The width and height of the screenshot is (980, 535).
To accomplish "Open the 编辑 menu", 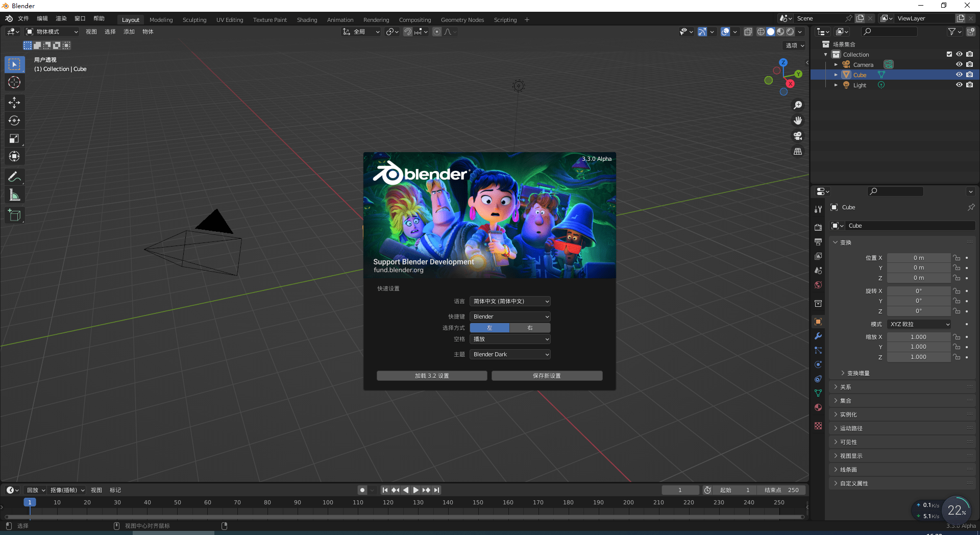I will pyautogui.click(x=42, y=18).
